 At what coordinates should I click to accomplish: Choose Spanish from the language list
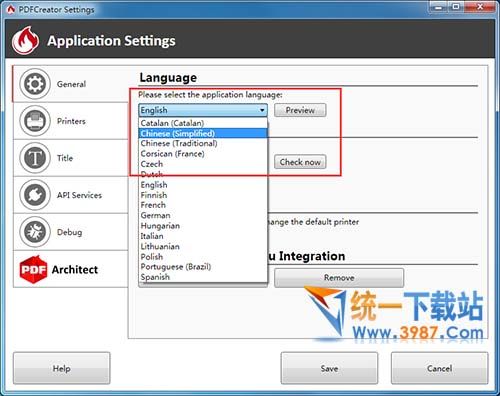point(203,277)
